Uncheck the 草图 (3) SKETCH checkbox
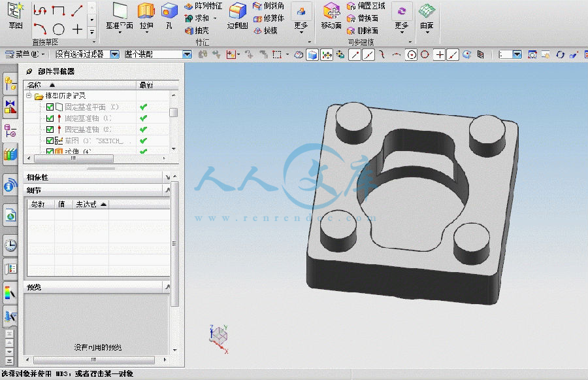This screenshot has width=588, height=380. [x=50, y=141]
